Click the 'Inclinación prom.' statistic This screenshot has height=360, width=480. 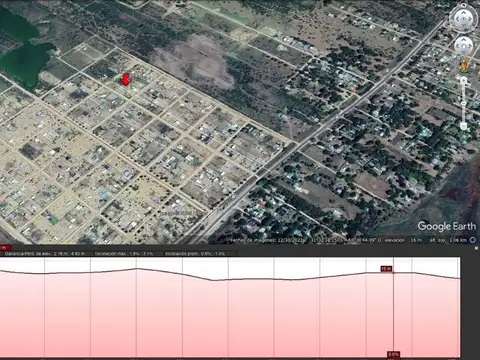coord(195,253)
